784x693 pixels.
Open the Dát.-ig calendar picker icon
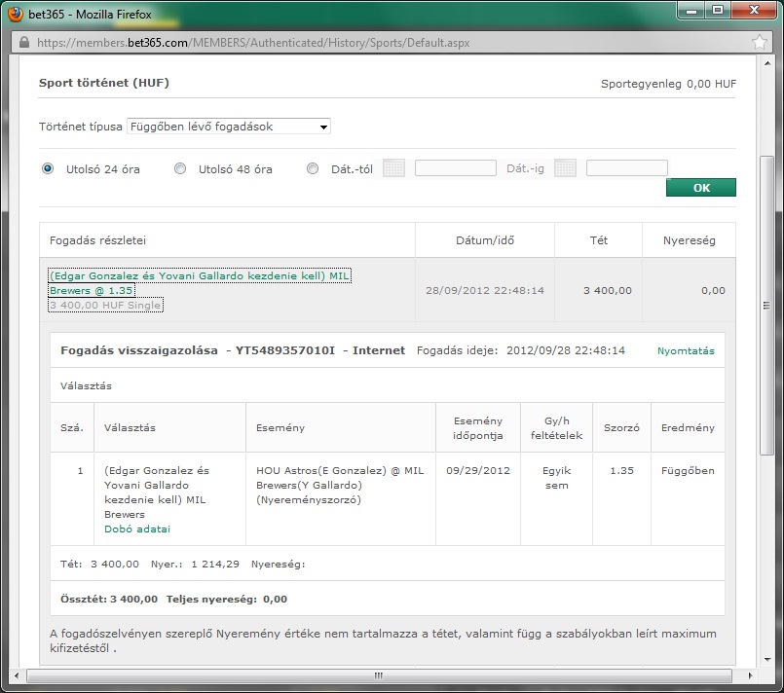[x=566, y=168]
